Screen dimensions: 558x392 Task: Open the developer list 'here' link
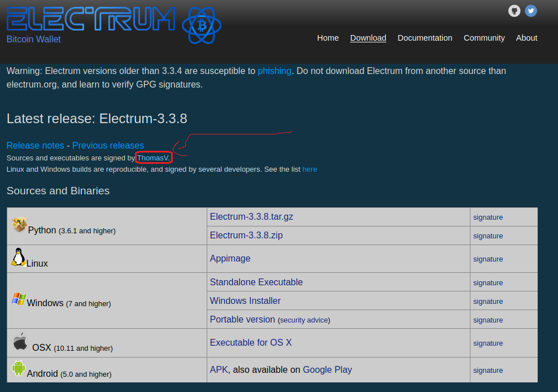309,169
